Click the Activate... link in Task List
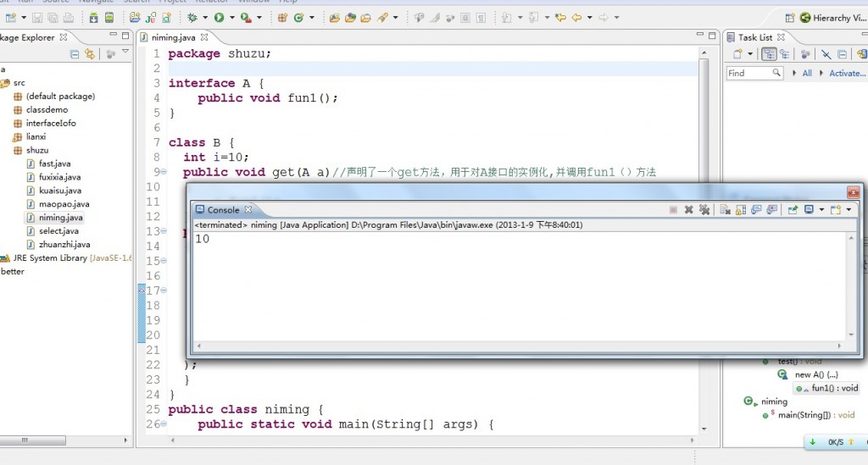Viewport: 868px width, 465px height. point(846,74)
